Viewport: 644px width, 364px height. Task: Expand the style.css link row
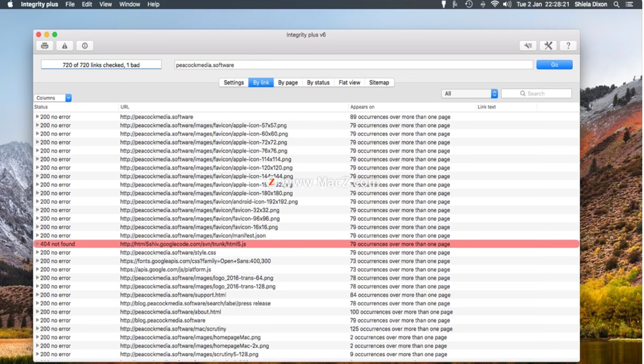(x=37, y=253)
